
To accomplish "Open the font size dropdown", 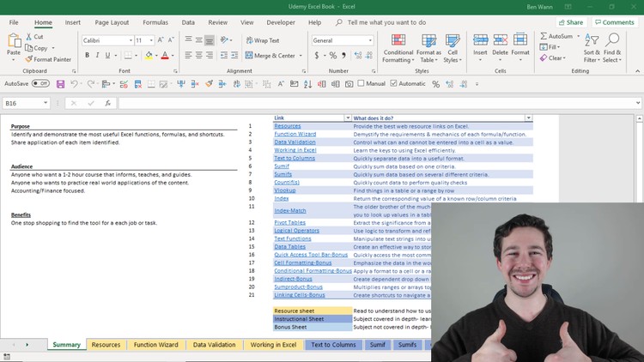I will tap(151, 40).
